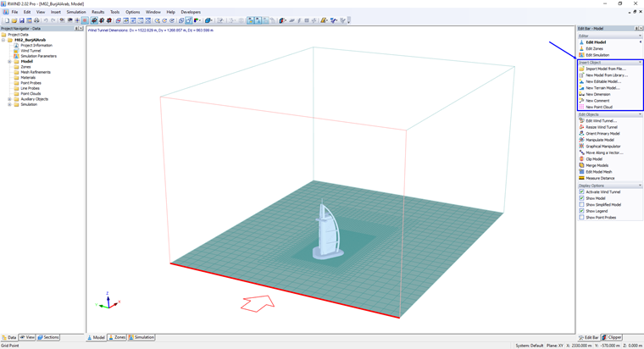Click the Clip Model icon
Viewport: 644px width, 349px height.
(581, 159)
